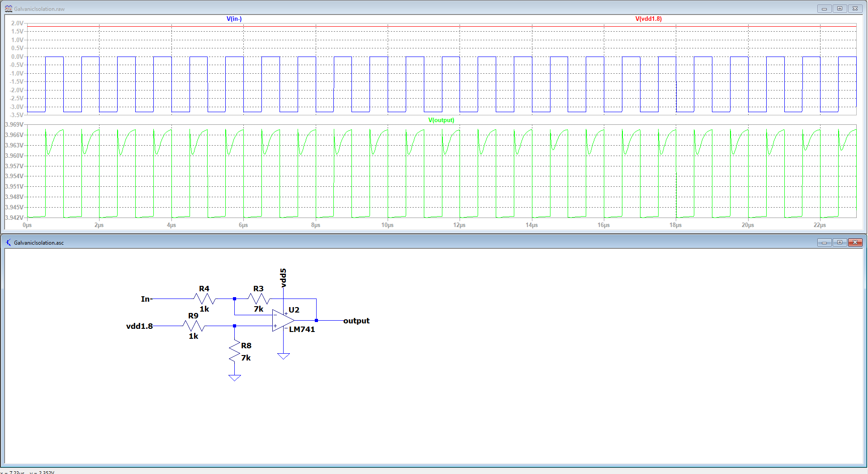Viewport: 868px width, 474px height.
Task: Click the 'In-' net label
Action: point(146,299)
